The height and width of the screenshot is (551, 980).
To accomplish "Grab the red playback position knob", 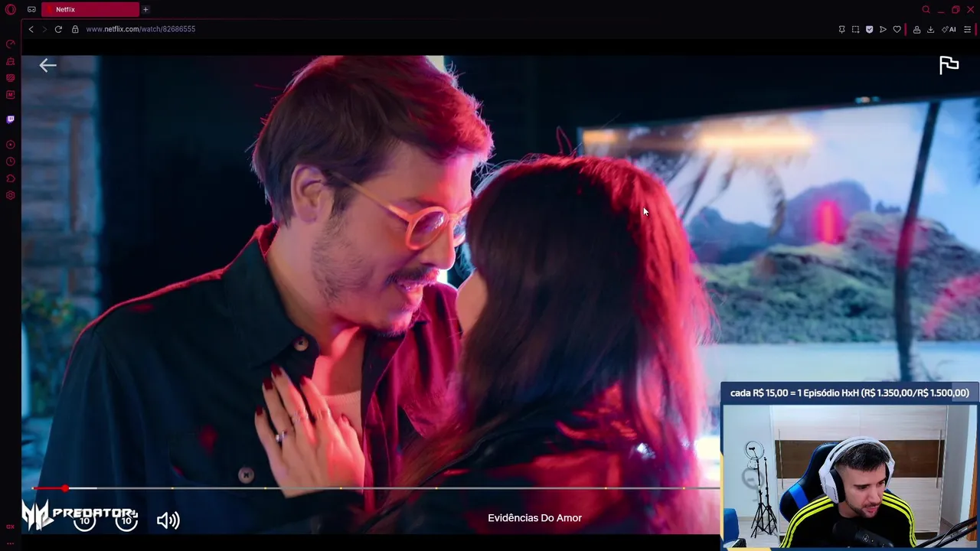I will coord(65,488).
